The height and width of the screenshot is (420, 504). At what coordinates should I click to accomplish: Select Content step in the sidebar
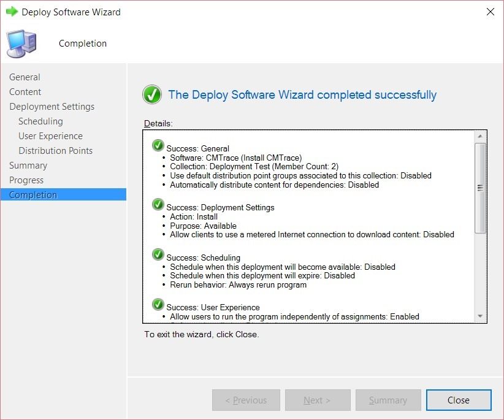coord(25,92)
